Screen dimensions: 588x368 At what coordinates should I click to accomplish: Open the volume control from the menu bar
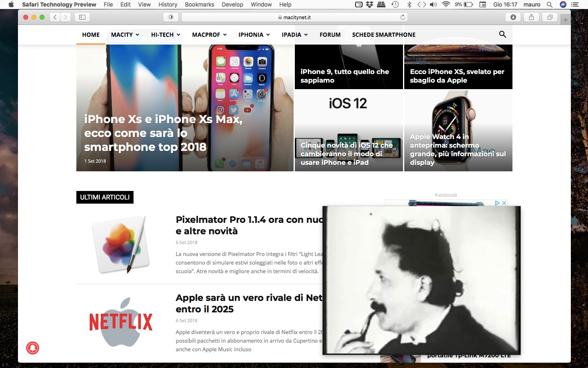tap(433, 4)
